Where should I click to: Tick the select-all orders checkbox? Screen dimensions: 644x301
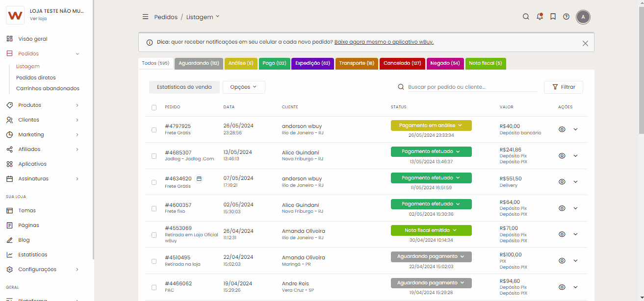tap(154, 107)
